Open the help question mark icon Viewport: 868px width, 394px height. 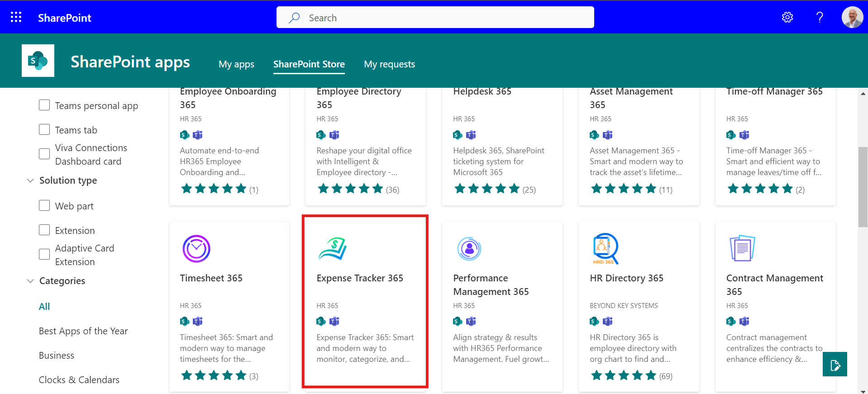pyautogui.click(x=820, y=17)
